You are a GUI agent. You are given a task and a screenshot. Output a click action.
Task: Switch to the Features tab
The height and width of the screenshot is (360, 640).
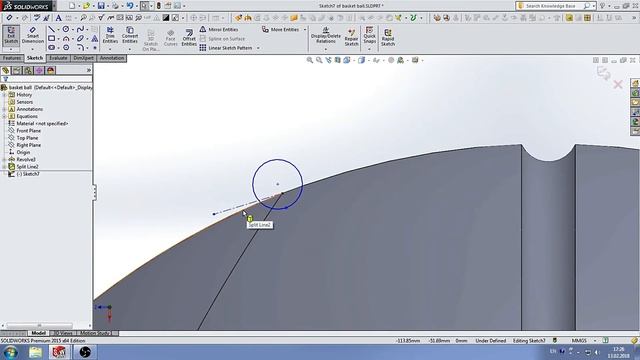coord(12,58)
